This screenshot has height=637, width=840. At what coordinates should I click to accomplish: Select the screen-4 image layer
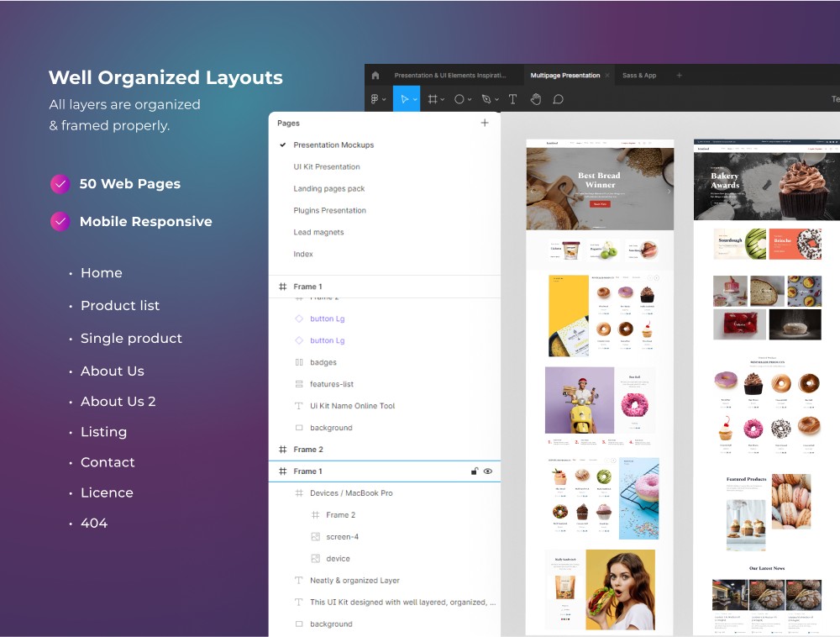[x=342, y=537]
